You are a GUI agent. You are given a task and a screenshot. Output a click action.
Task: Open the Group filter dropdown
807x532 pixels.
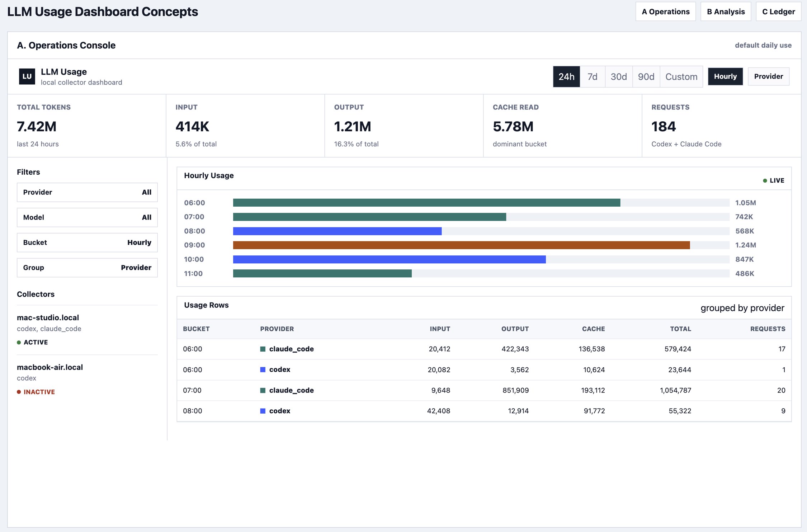[87, 268]
